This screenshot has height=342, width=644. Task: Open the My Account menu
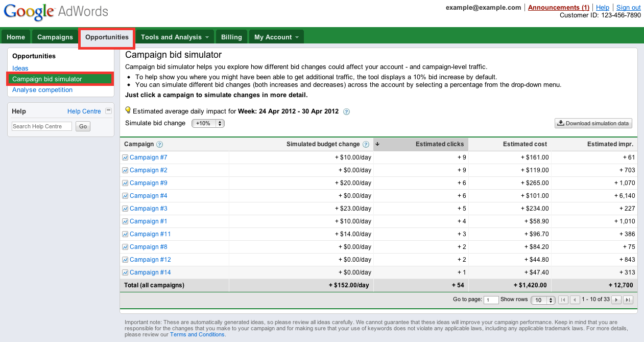coord(276,37)
